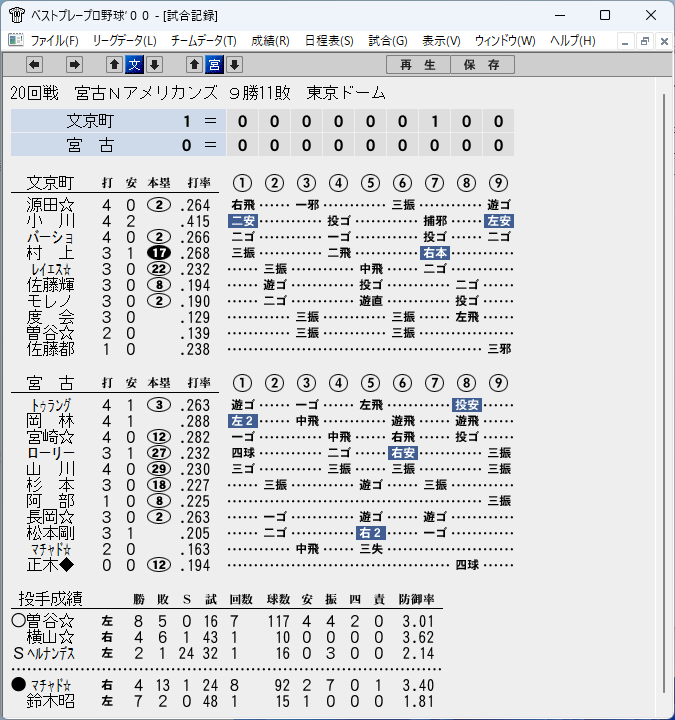Open the 成績(R) menu
This screenshot has height=720, width=675.
[x=270, y=41]
